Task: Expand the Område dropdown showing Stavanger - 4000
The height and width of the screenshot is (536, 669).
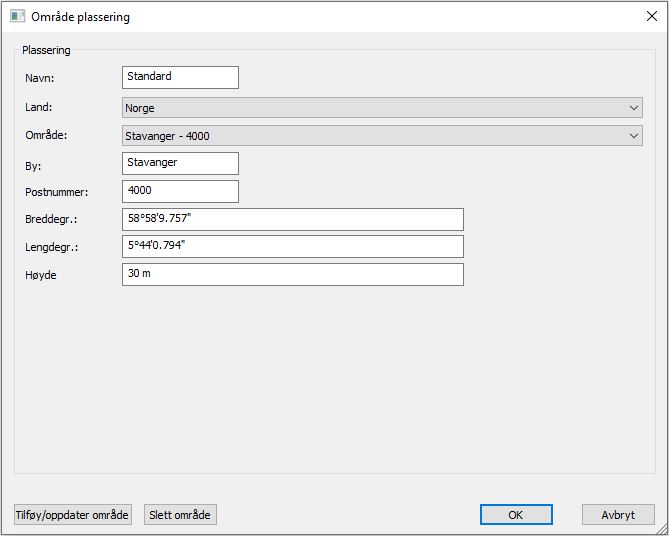Action: (x=382, y=136)
